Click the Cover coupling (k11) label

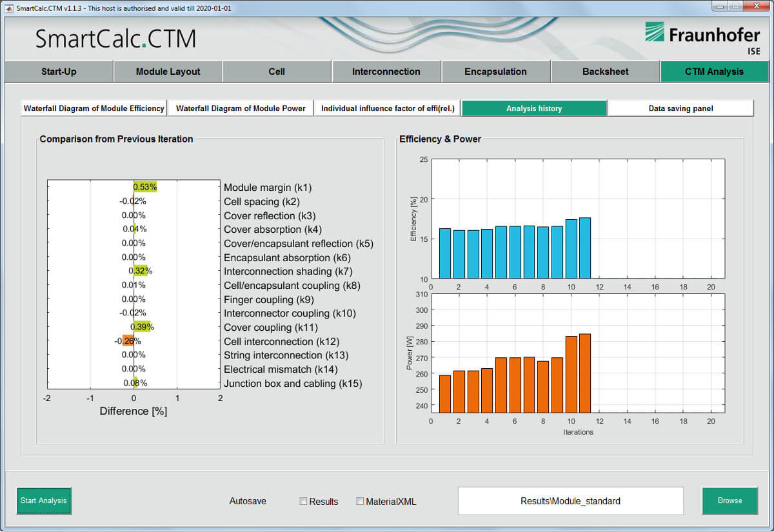point(271,328)
